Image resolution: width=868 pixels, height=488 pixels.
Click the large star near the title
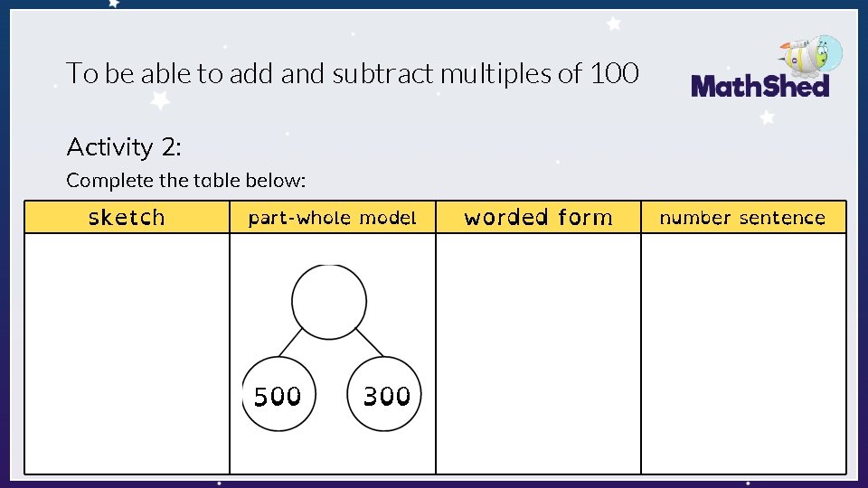point(160,99)
